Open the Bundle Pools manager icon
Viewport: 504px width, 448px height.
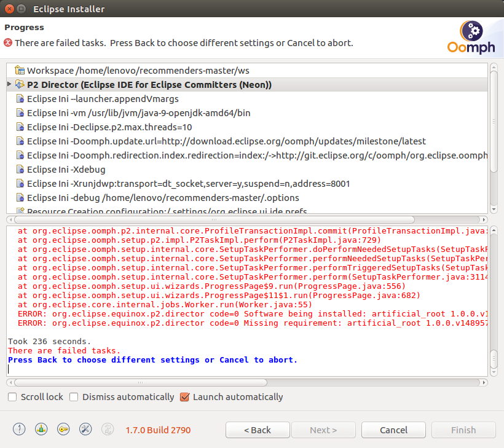click(41, 429)
